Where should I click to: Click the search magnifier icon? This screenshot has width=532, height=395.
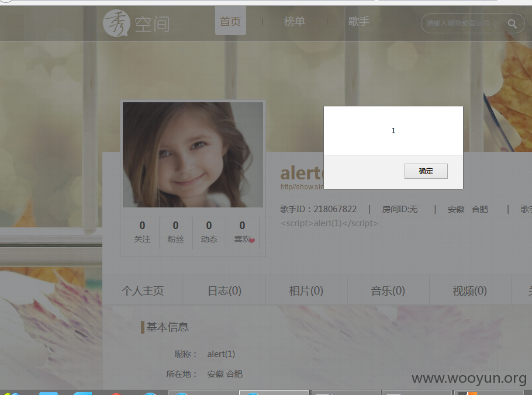pyautogui.click(x=512, y=24)
